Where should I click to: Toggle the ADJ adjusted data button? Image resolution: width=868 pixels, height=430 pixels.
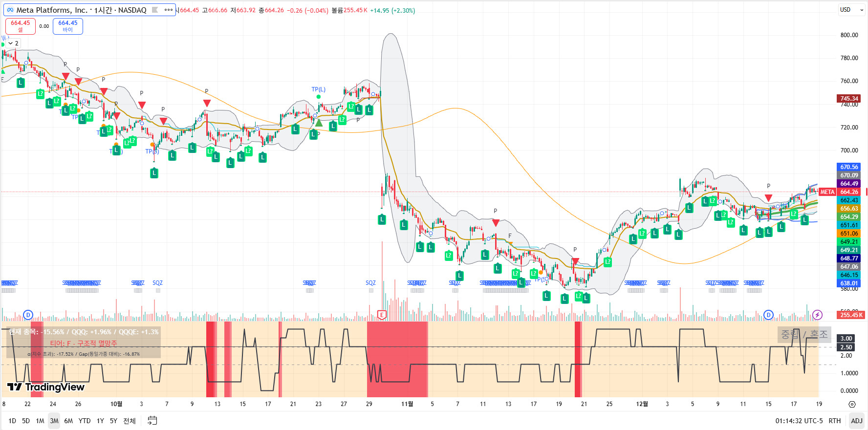click(857, 421)
